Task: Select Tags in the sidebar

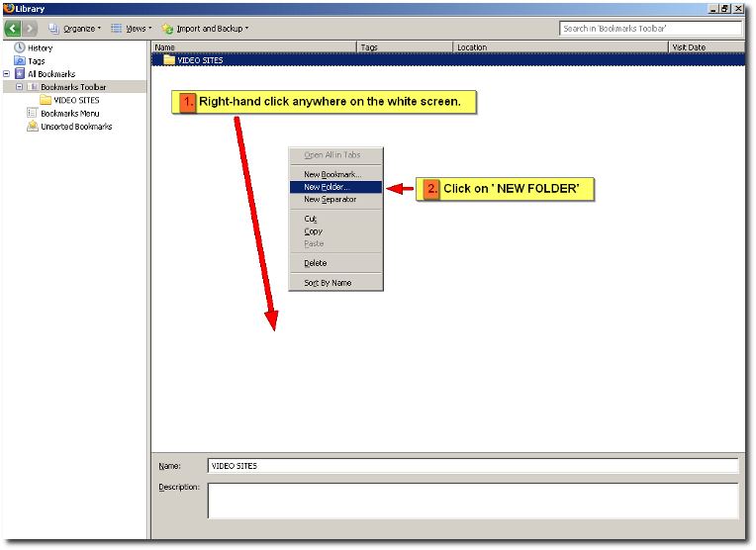Action: [37, 61]
